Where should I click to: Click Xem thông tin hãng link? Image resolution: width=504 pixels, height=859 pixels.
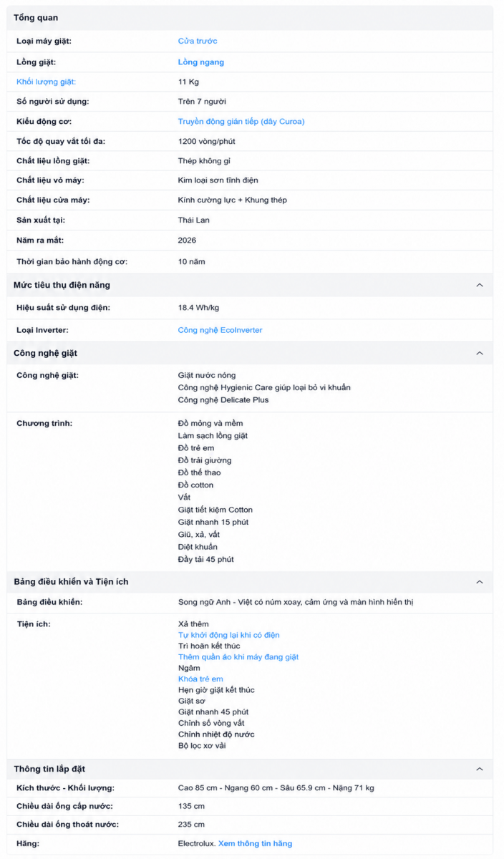click(x=256, y=843)
